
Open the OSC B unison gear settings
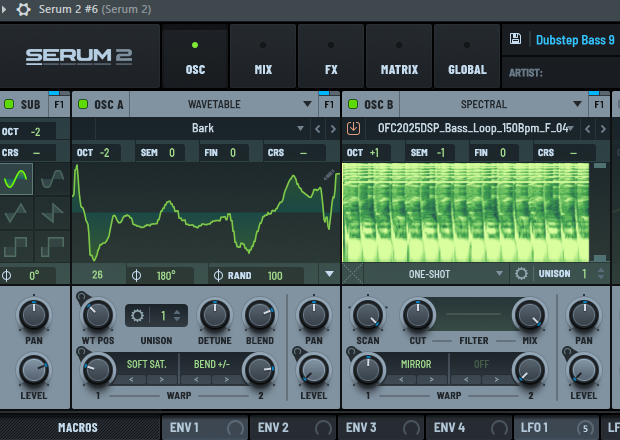pos(521,273)
